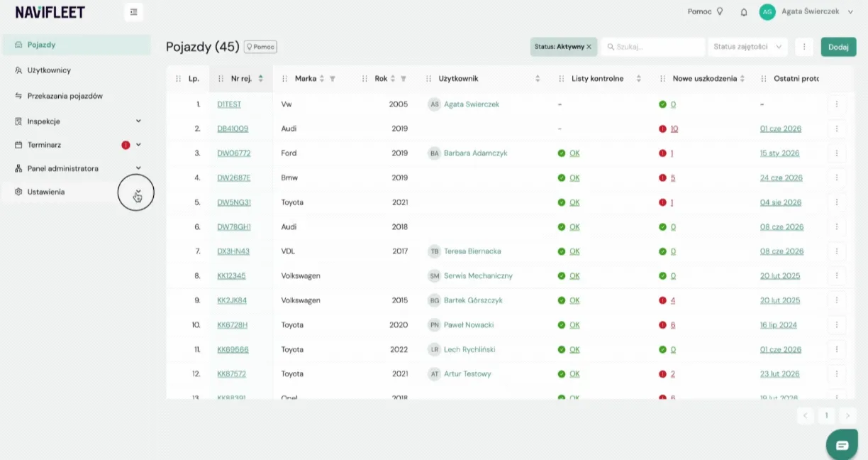Click the lightbulb Pomoc icon in header
This screenshot has width=868, height=460.
click(x=719, y=11)
